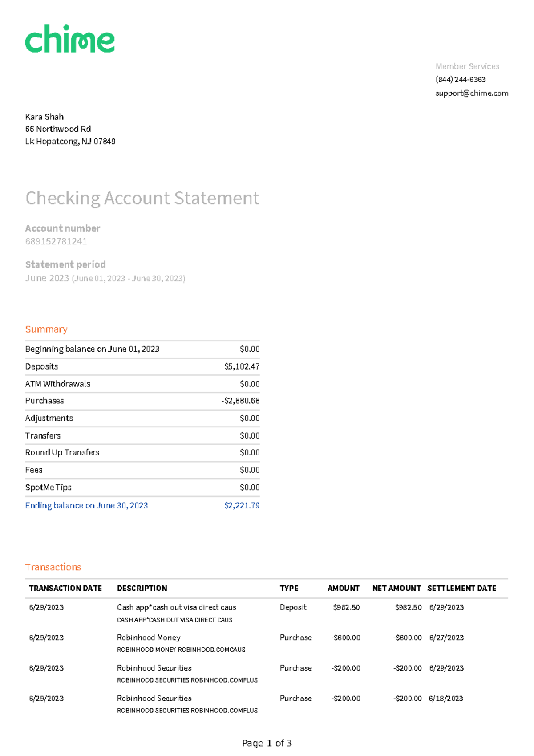Click the Member Services phone number

tap(460, 80)
